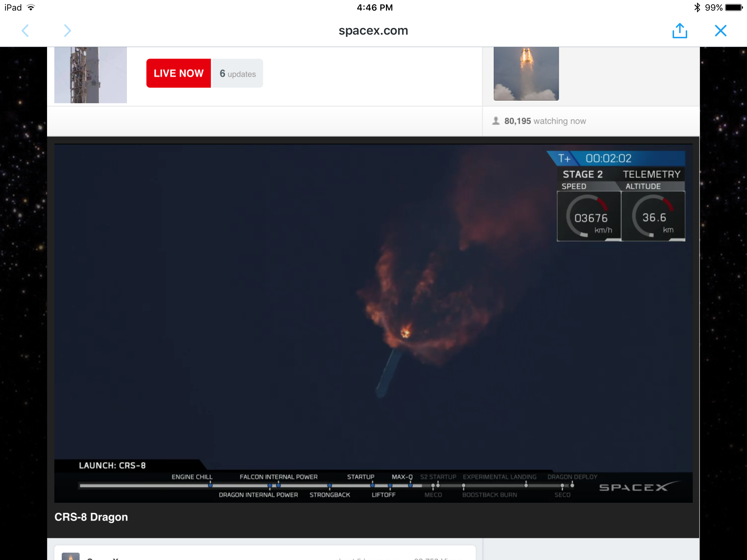Tap the S2 STARTUP timeline marker
The image size is (747, 560).
pos(438,485)
